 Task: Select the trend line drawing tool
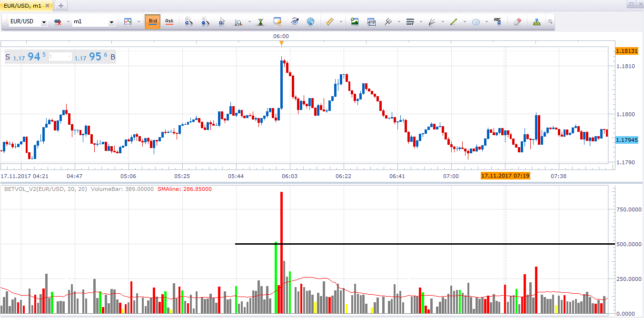coord(454,21)
